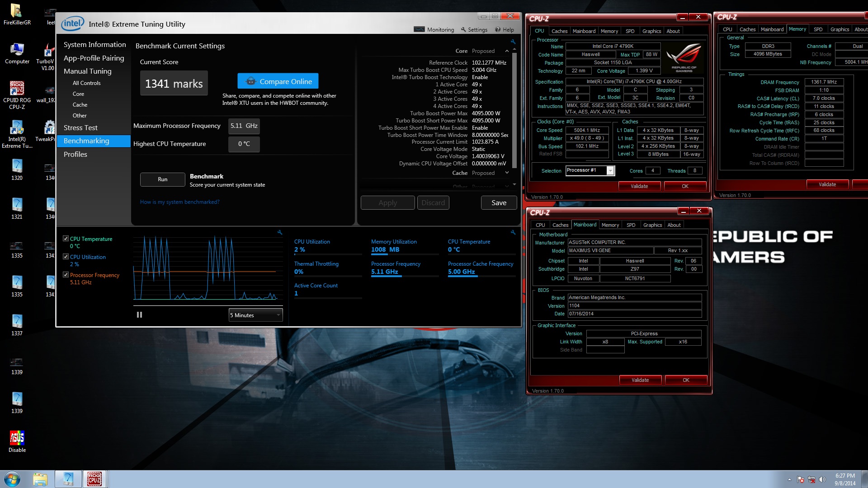The width and height of the screenshot is (868, 488).
Task: Open the 5 Minutes time range dropdown
Action: pos(255,315)
